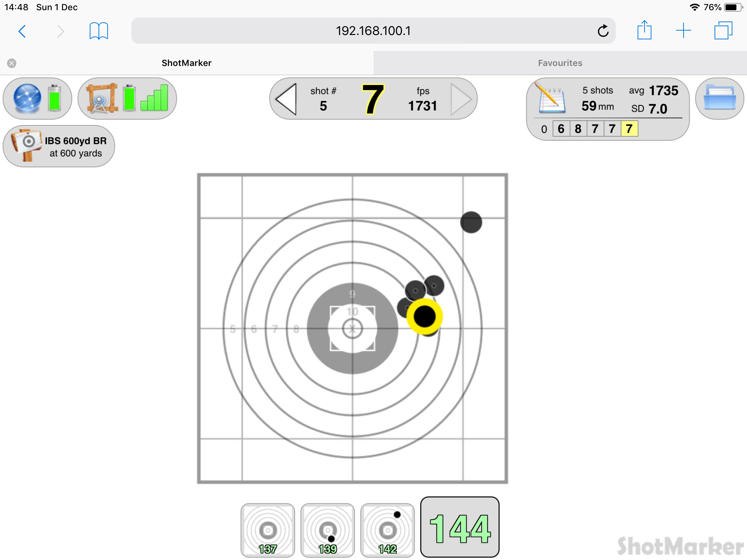Go to next shot with right arrow

tap(460, 99)
